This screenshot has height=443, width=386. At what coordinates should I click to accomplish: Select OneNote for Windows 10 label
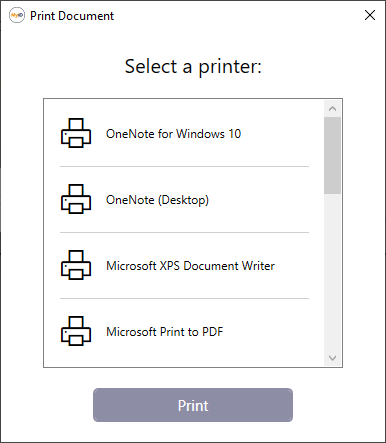coord(173,134)
